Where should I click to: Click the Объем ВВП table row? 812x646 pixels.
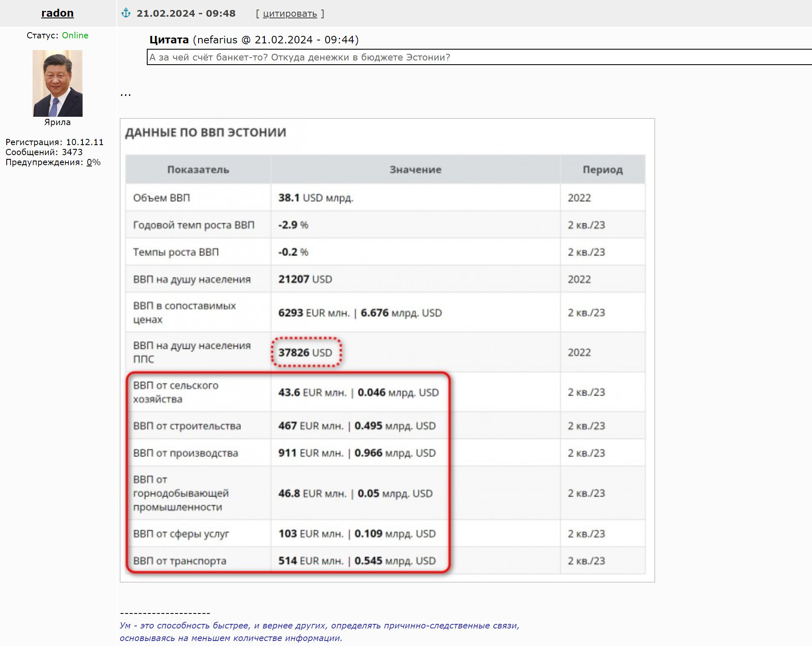coord(385,198)
